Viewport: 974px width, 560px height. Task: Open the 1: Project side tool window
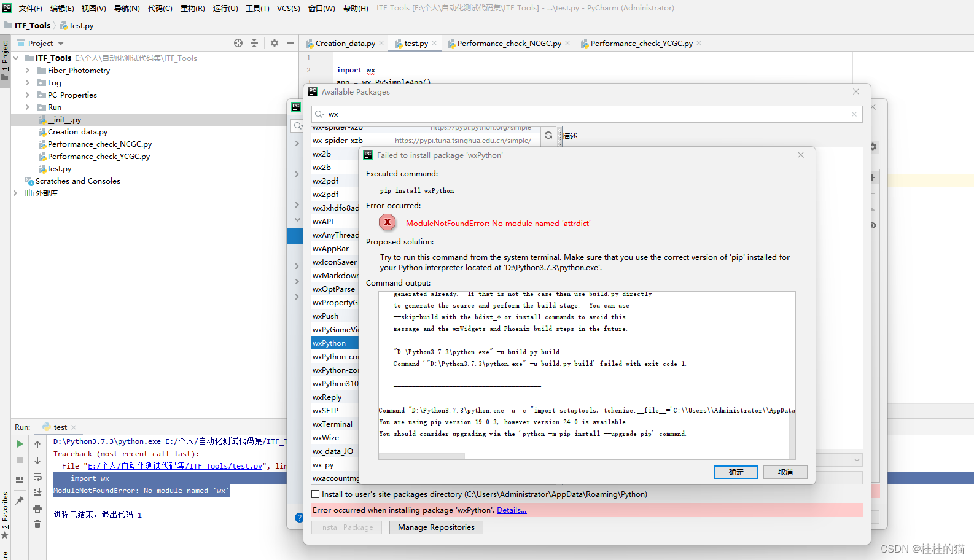point(5,60)
